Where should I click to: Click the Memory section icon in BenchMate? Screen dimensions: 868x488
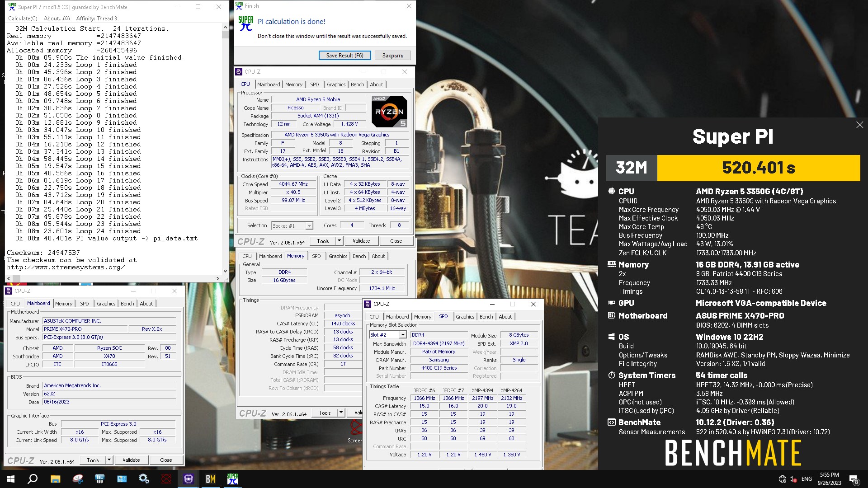(612, 264)
